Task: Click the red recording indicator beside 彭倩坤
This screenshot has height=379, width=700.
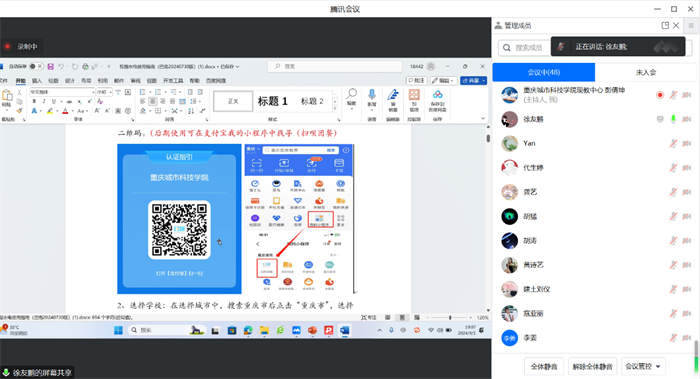Action: click(x=660, y=95)
